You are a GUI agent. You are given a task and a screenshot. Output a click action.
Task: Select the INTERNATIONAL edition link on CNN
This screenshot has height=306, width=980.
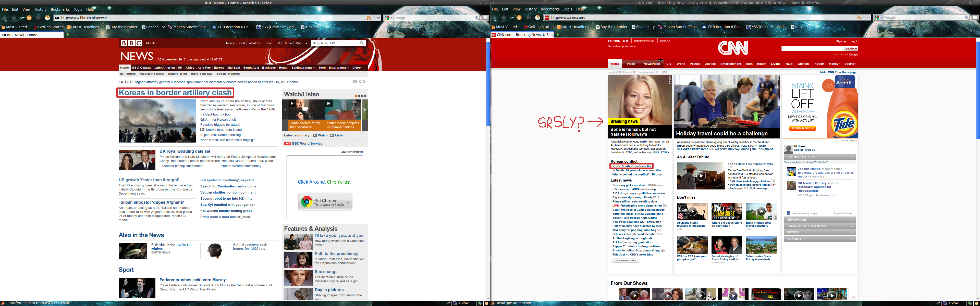644,41
